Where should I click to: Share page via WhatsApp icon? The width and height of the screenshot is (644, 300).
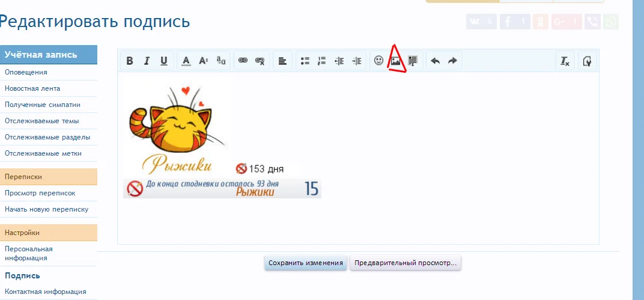pyautogui.click(x=611, y=22)
